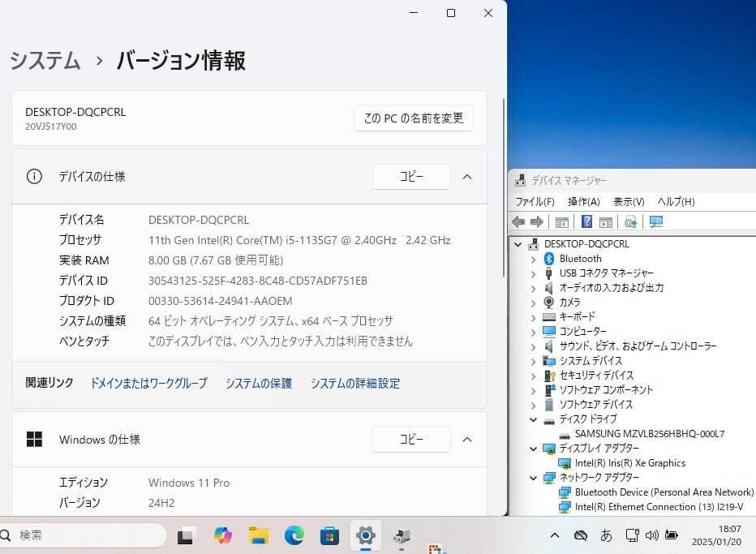Expand オーディオの入力および出力 tree node
The image size is (756, 554).
coord(533,288)
